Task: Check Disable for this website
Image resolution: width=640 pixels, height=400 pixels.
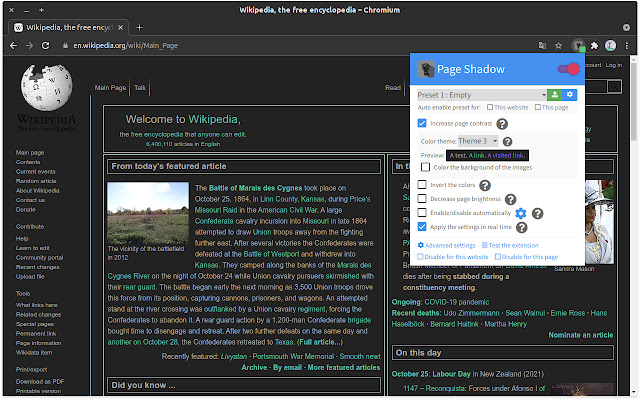Action: (x=420, y=257)
